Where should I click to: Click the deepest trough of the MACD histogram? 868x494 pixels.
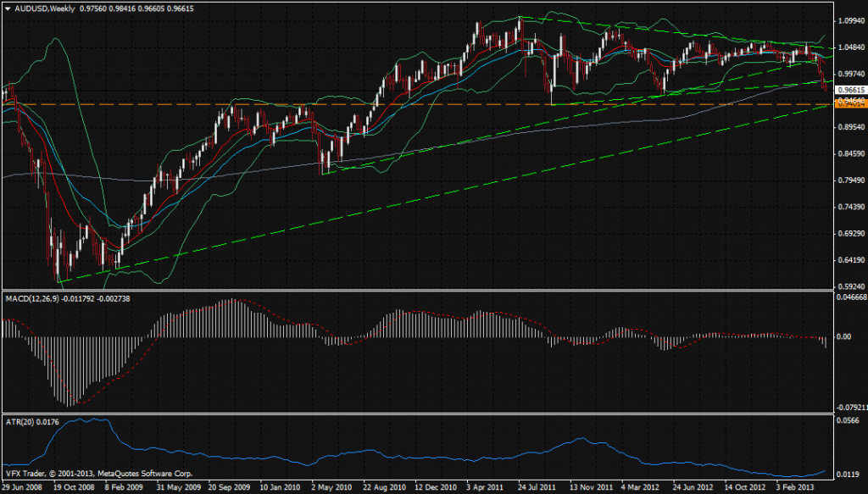(x=70, y=403)
